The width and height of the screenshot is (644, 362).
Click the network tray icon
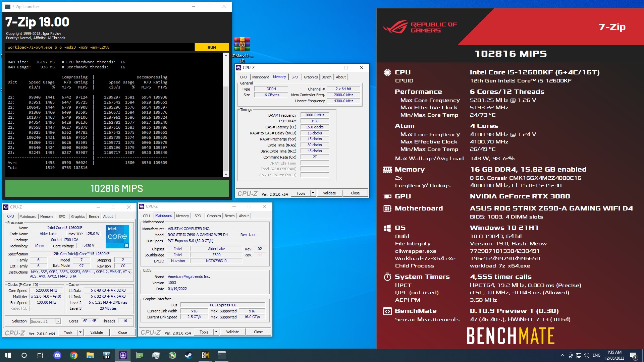click(x=579, y=355)
